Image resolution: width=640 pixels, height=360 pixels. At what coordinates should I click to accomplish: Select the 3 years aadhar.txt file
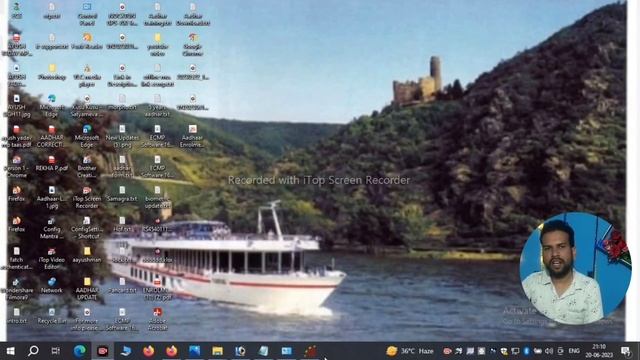click(158, 106)
